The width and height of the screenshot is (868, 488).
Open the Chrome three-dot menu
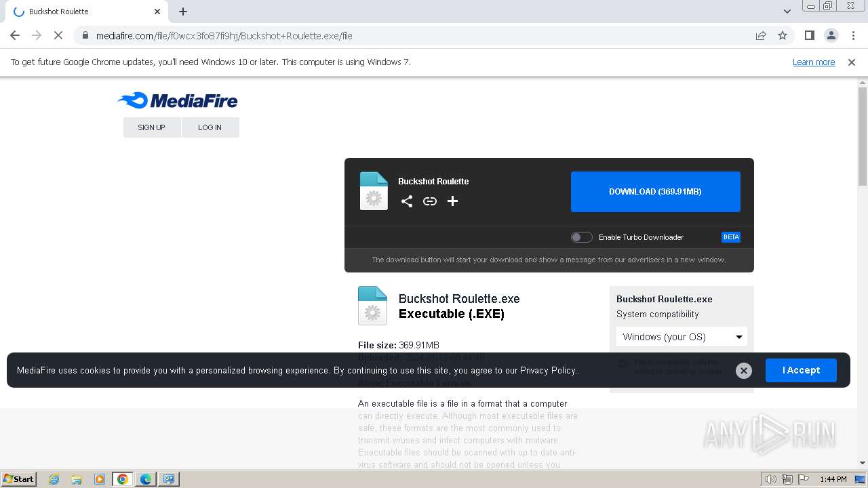[x=853, y=36]
